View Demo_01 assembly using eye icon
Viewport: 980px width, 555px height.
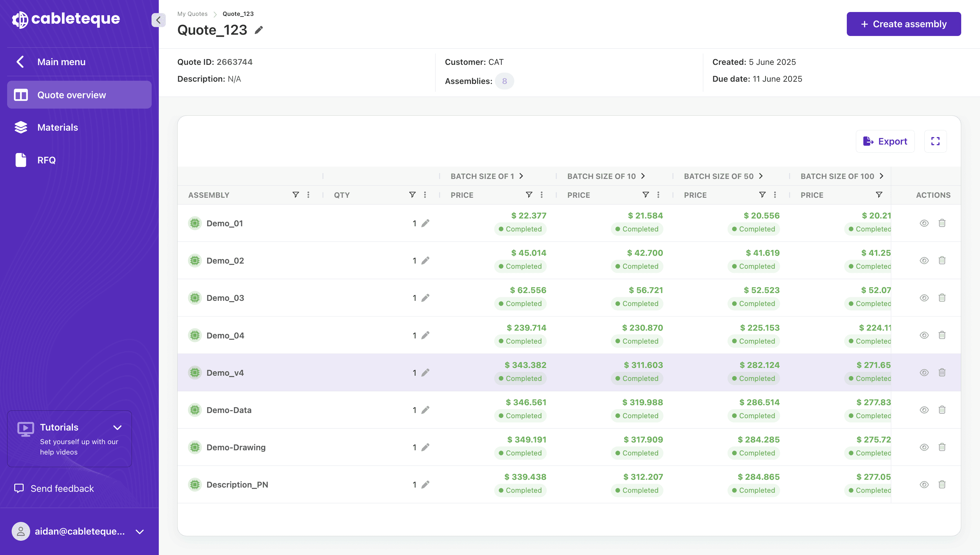[924, 223]
